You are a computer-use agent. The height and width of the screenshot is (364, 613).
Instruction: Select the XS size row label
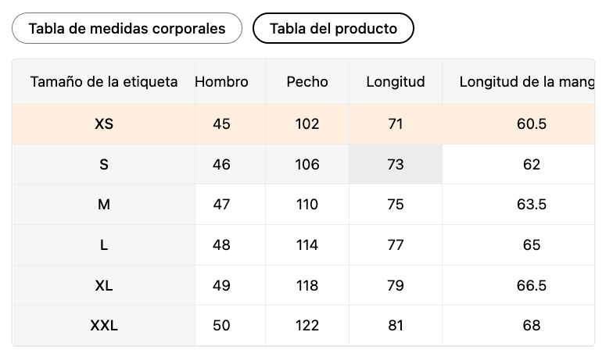click(104, 124)
